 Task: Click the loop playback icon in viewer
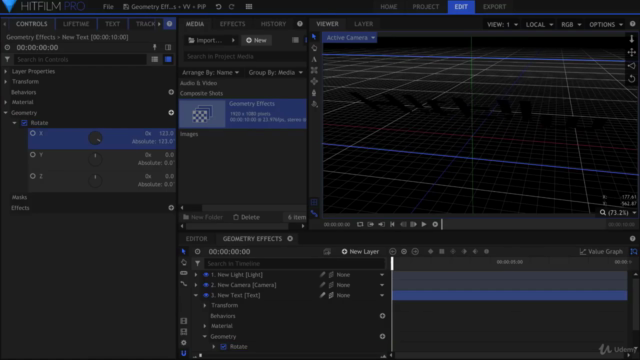[x=360, y=224]
